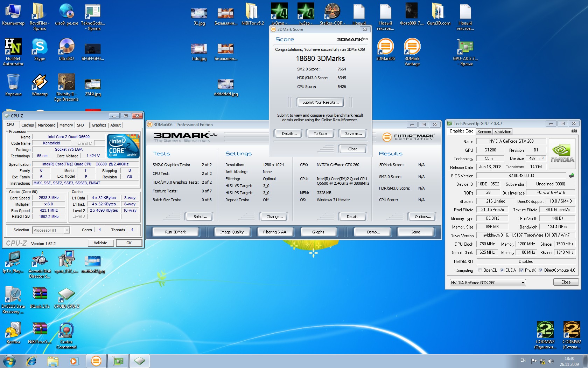
Task: Open Windows Explorer from the taskbar
Action: (52, 361)
